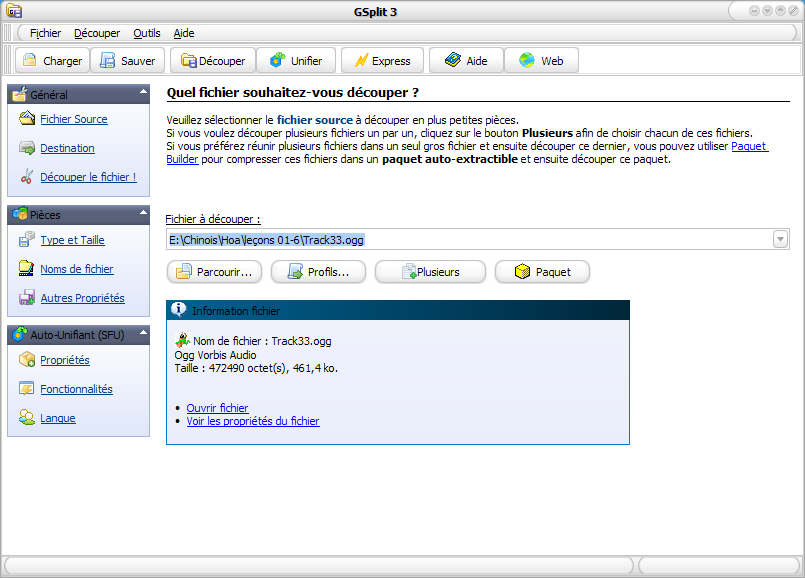
Task: Open the Aide menu
Action: coord(184,33)
